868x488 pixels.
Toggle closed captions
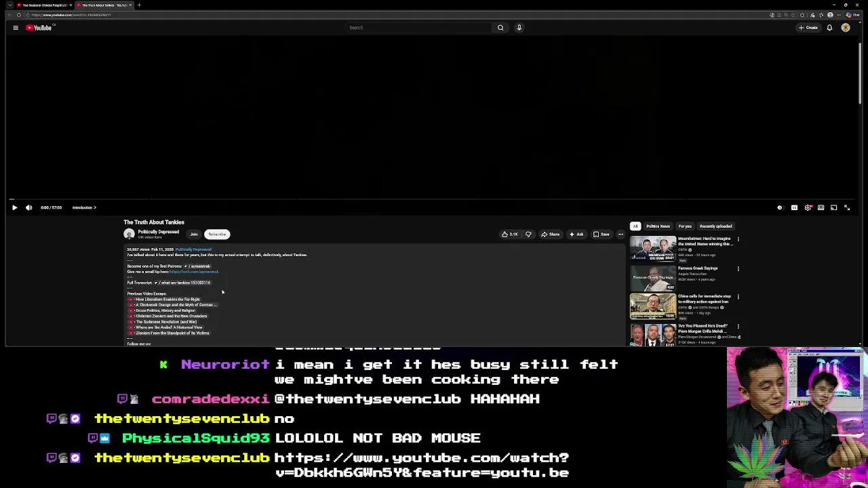pos(794,207)
